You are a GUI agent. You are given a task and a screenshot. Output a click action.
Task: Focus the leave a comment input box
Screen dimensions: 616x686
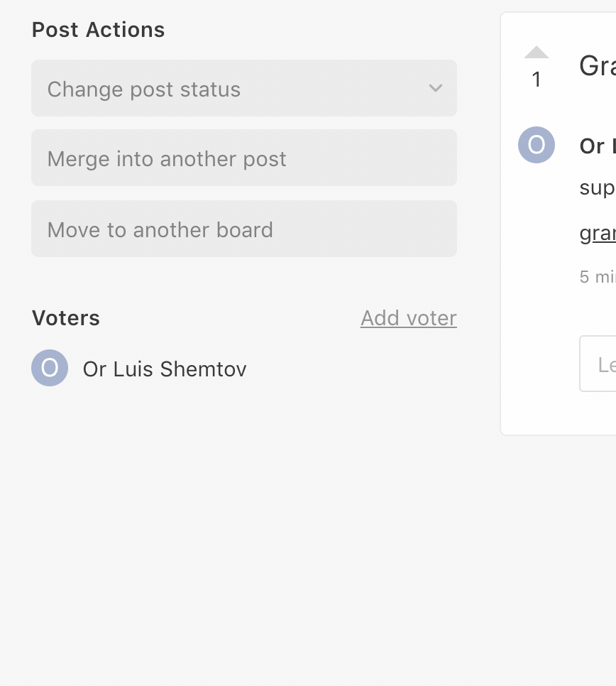(x=598, y=364)
